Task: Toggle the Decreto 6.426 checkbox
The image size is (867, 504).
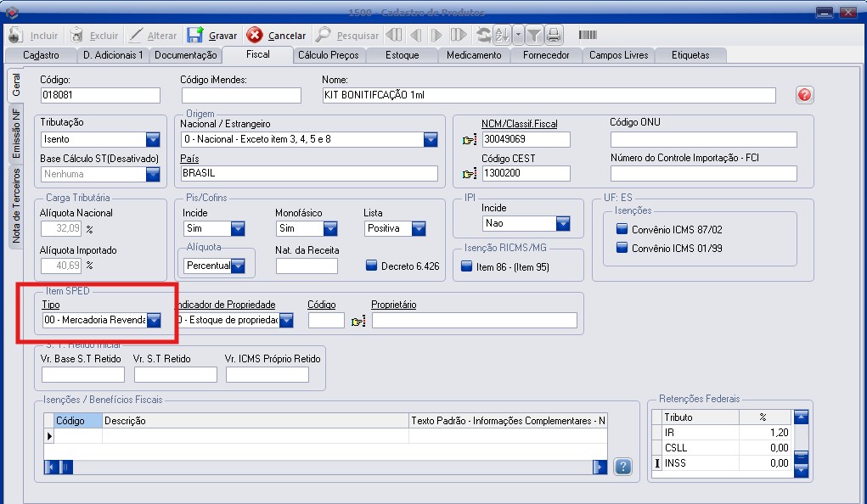Action: tap(372, 266)
